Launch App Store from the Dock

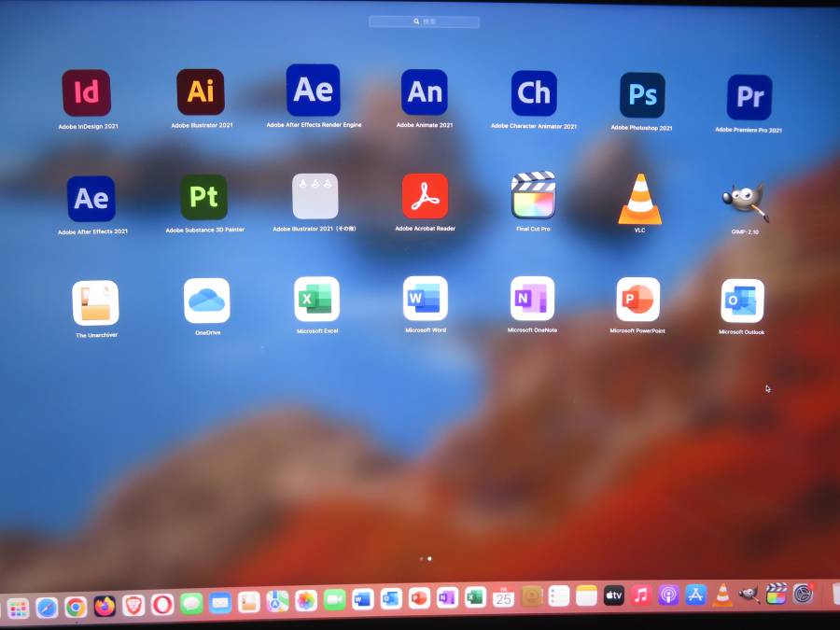click(x=695, y=595)
